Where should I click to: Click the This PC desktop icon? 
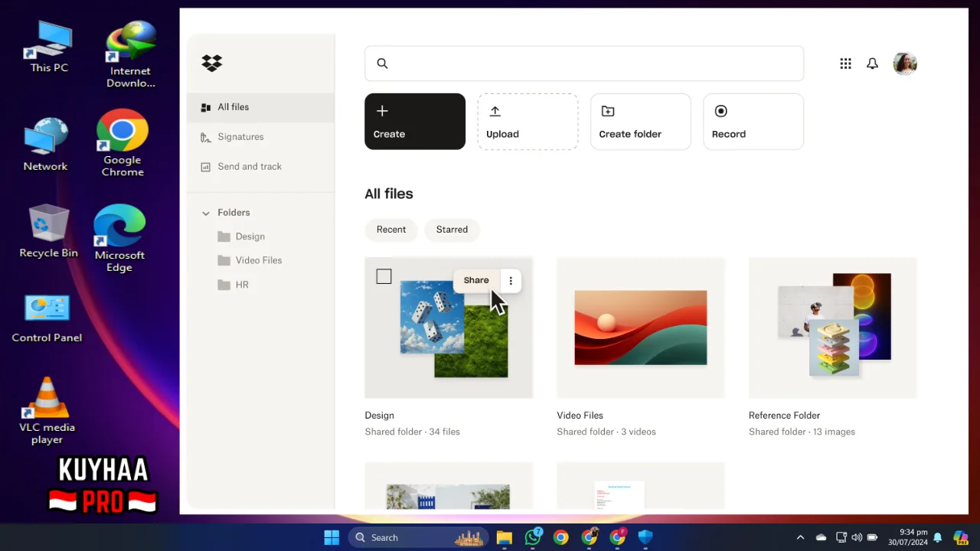click(x=49, y=47)
